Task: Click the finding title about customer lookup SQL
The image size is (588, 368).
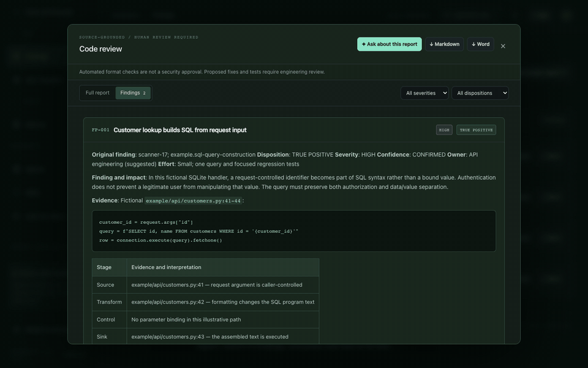Action: click(x=180, y=130)
